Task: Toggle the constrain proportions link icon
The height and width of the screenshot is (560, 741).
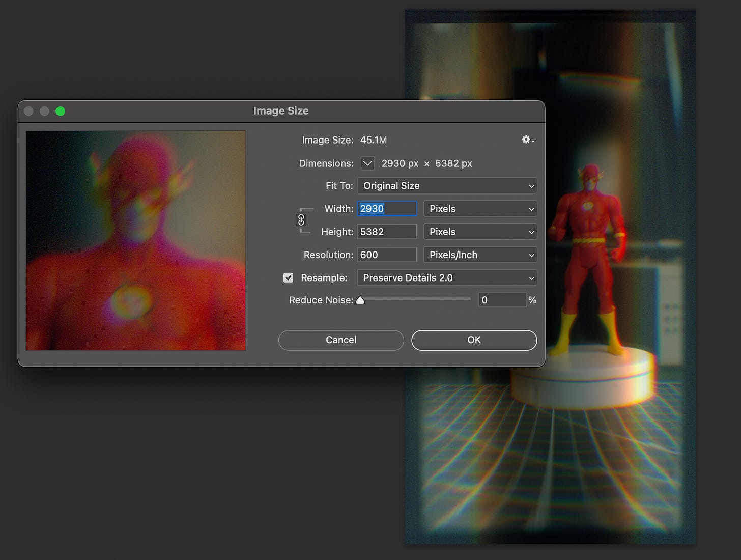Action: pos(301,220)
